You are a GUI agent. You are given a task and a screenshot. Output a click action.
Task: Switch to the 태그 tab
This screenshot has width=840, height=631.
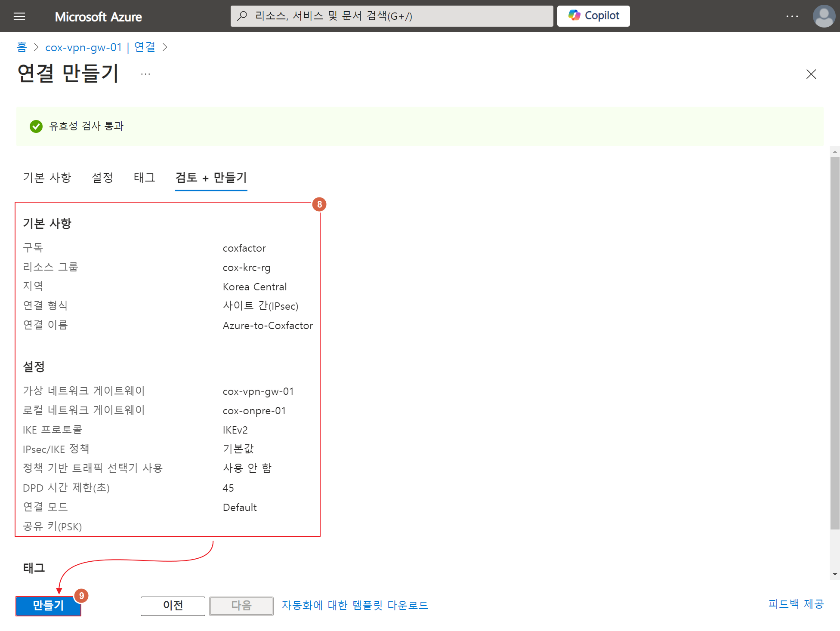tap(144, 177)
